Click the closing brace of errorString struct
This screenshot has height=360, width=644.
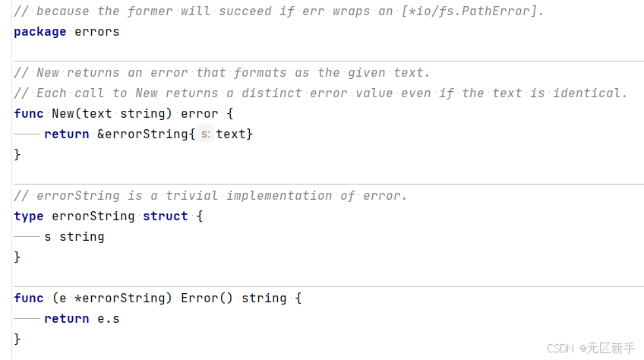(17, 257)
